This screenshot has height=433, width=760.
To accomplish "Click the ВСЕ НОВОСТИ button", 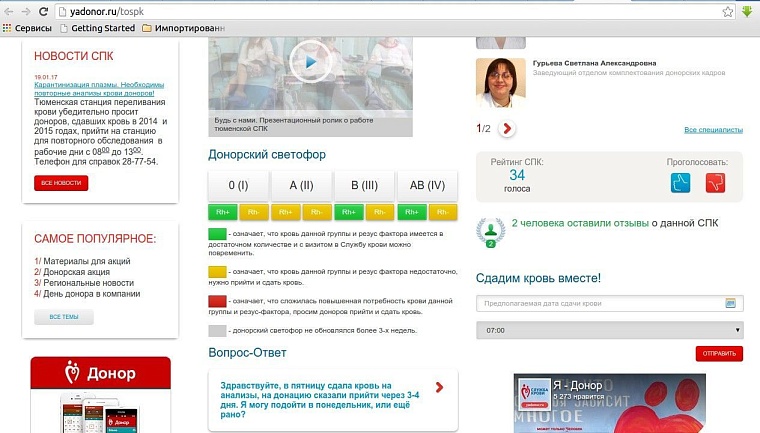I will (61, 183).
